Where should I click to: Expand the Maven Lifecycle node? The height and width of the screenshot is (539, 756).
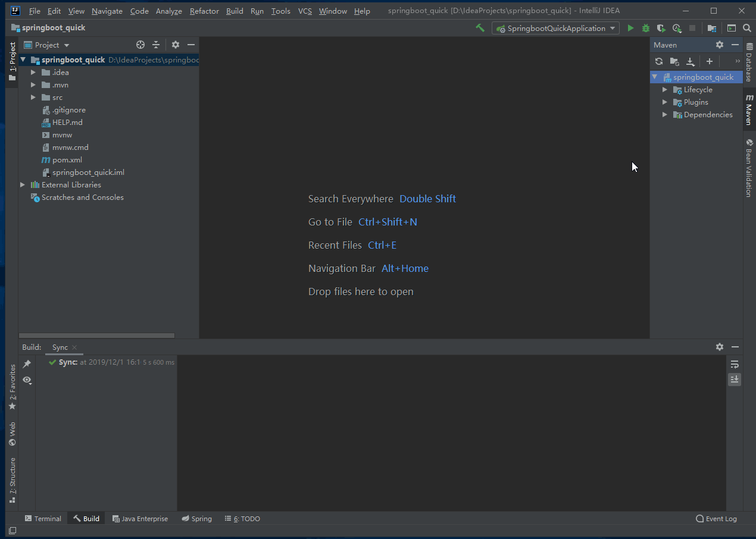click(665, 90)
